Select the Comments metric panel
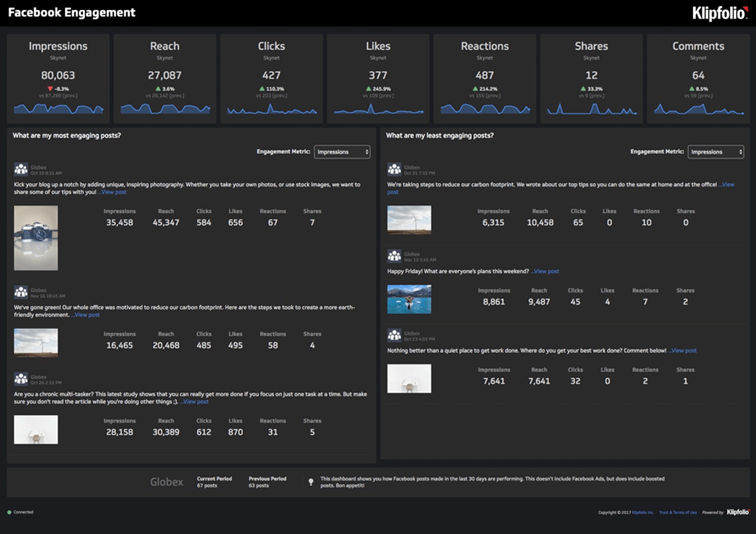This screenshot has width=756, height=534. click(698, 78)
